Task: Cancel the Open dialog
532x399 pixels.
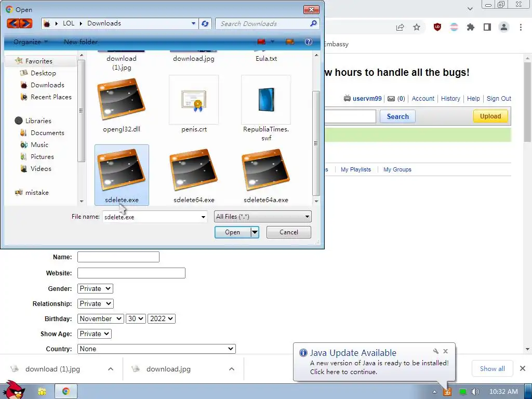Action: (x=289, y=232)
